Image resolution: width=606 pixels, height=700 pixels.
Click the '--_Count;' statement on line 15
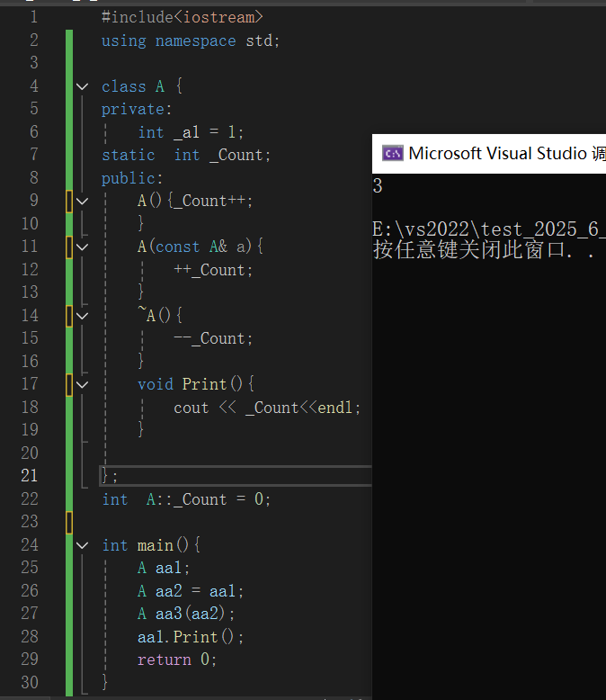[213, 339]
